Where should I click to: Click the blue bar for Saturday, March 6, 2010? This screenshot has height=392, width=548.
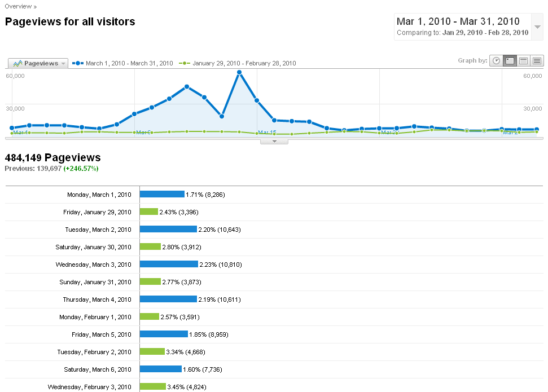(x=161, y=369)
